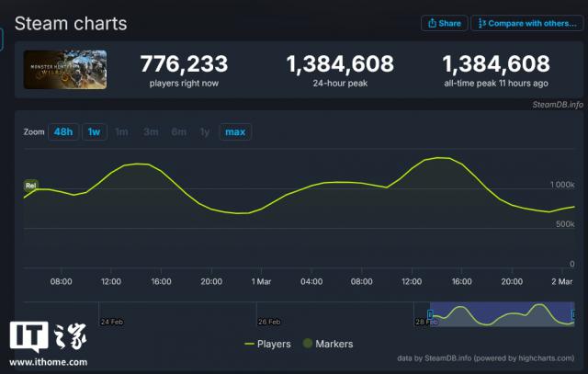Viewport: 588px width, 374px height.
Task: Select the 3m zoom range
Action: (x=151, y=132)
